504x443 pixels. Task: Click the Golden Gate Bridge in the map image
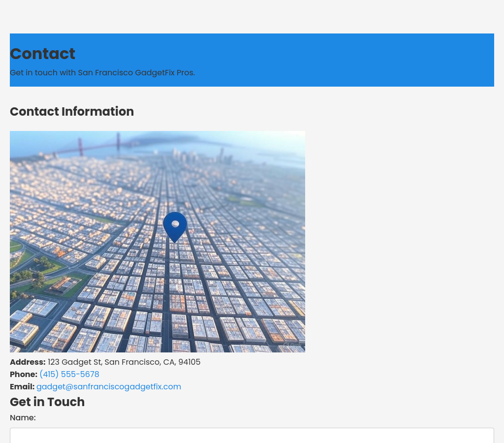[98, 144]
